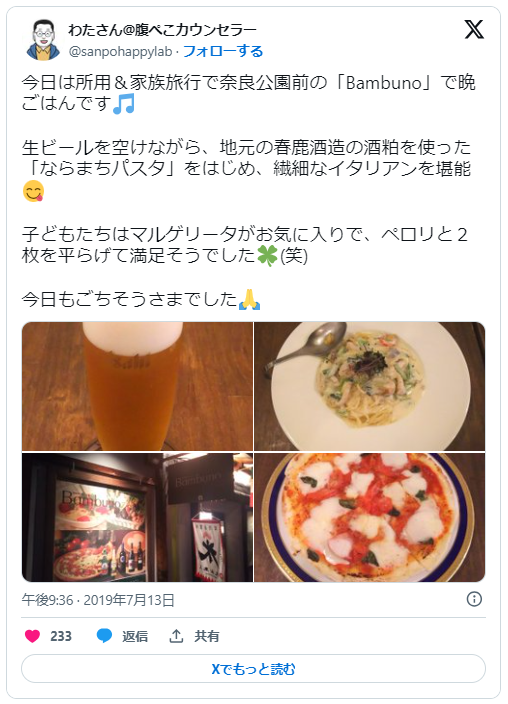Screen dimensions: 508x704
Task: Click the 233 likes count
Action: coord(61,636)
